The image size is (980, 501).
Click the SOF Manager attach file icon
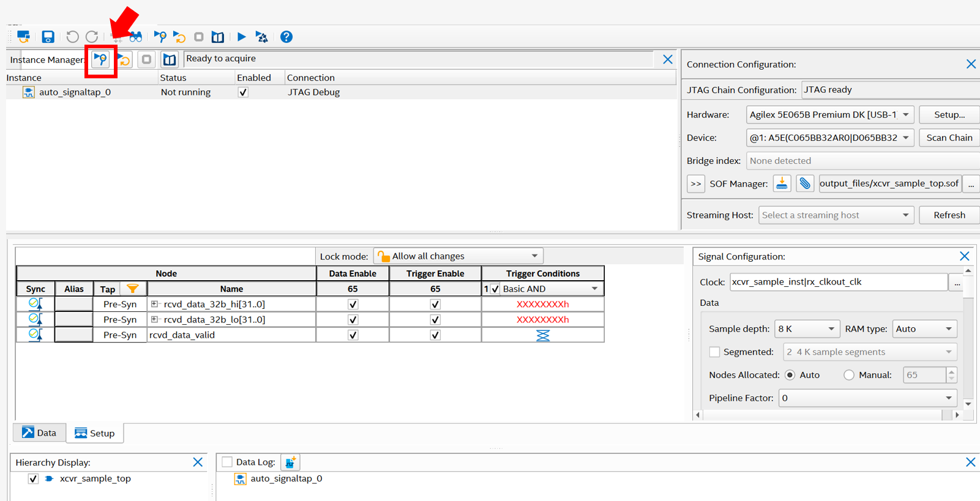point(804,184)
